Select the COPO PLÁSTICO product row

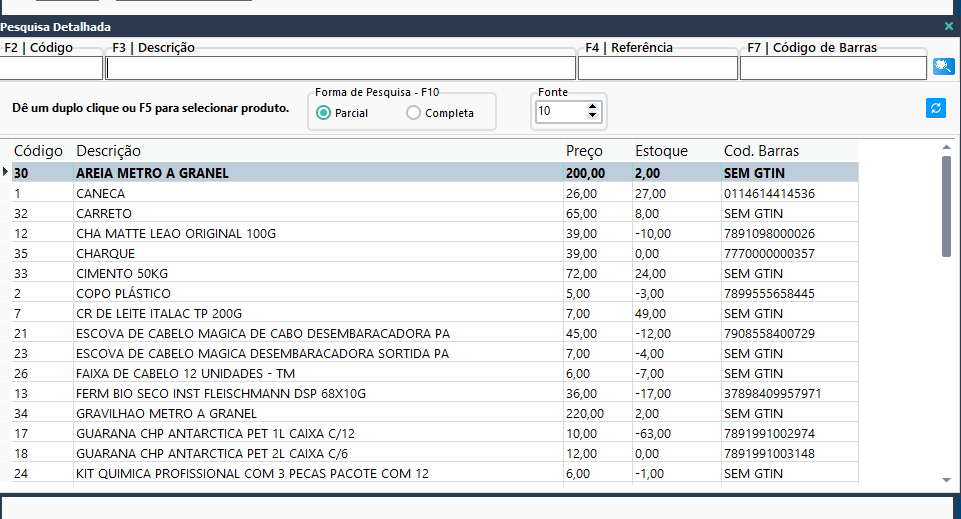[x=435, y=294]
